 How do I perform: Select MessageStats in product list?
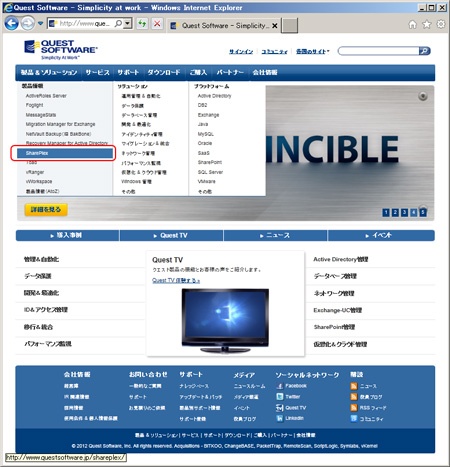(41, 115)
